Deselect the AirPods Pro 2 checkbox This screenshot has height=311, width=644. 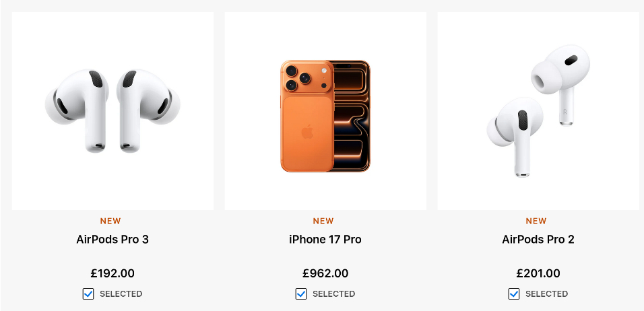(x=514, y=293)
